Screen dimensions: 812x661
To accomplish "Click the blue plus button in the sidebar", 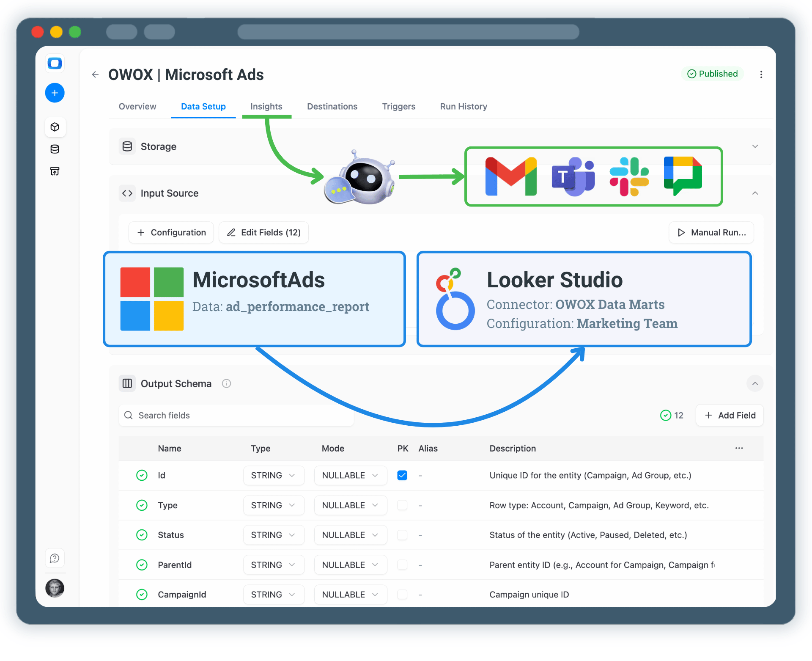I will coord(55,93).
